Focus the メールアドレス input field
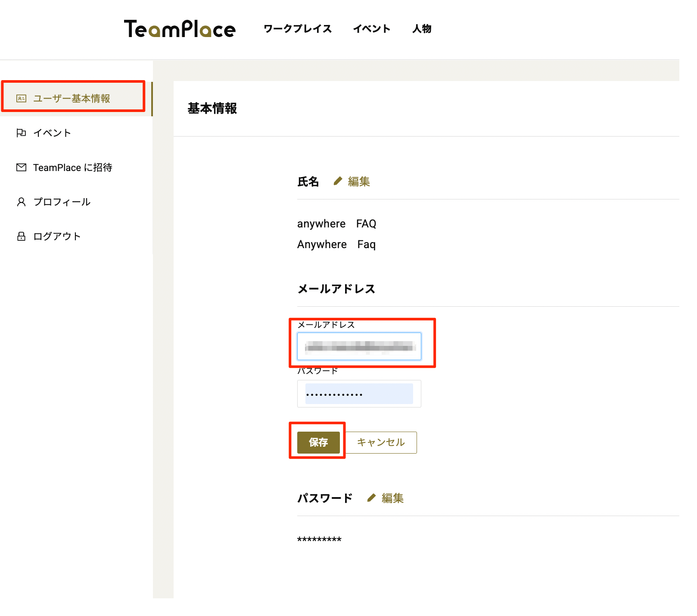 [x=359, y=346]
